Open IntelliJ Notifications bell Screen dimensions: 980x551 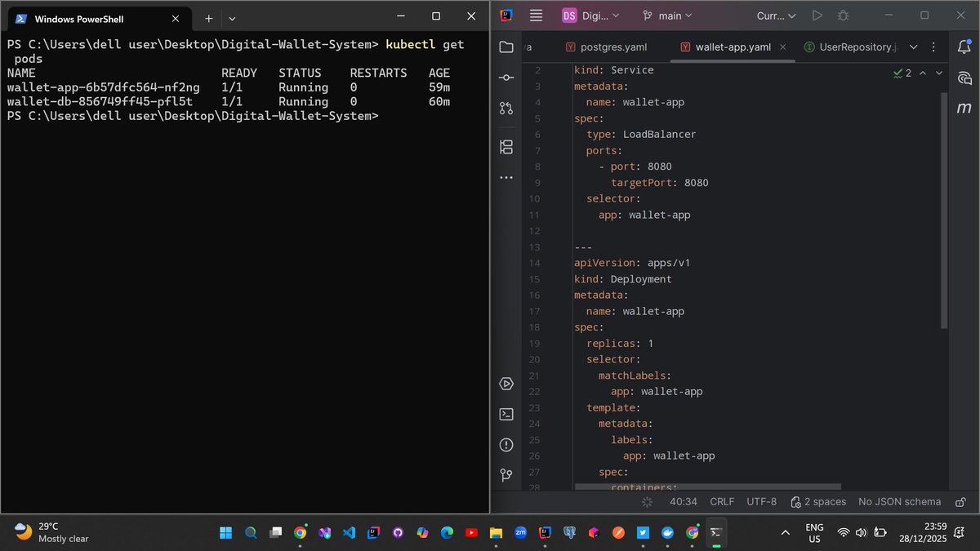pos(964,47)
